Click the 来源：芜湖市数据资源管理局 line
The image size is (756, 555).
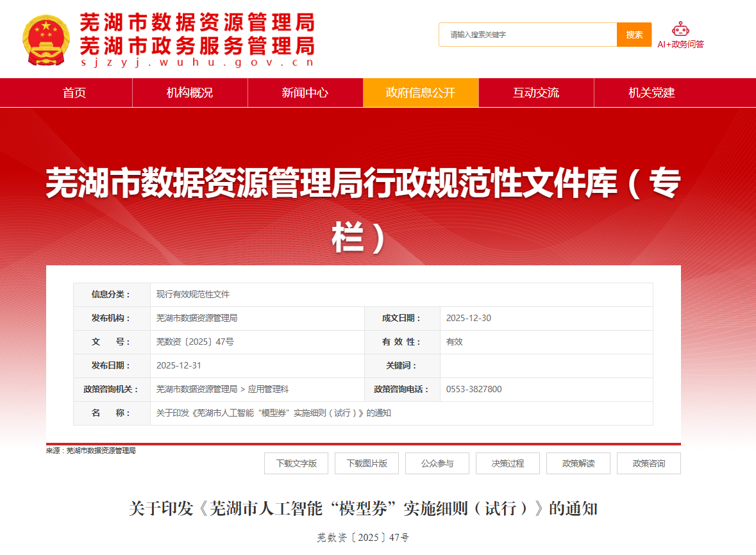[90, 451]
